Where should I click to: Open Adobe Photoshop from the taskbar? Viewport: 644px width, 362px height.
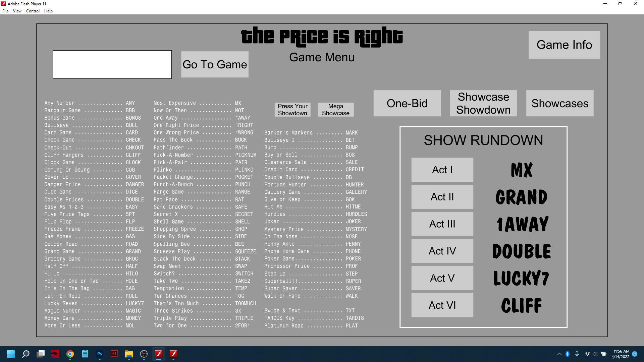(x=99, y=354)
